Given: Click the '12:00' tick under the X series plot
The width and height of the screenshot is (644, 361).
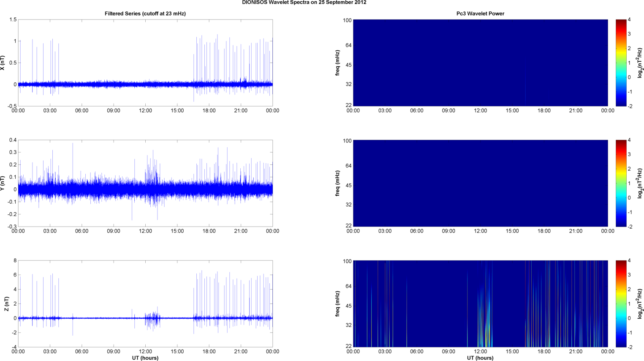Looking at the screenshot, I should coord(145,111).
